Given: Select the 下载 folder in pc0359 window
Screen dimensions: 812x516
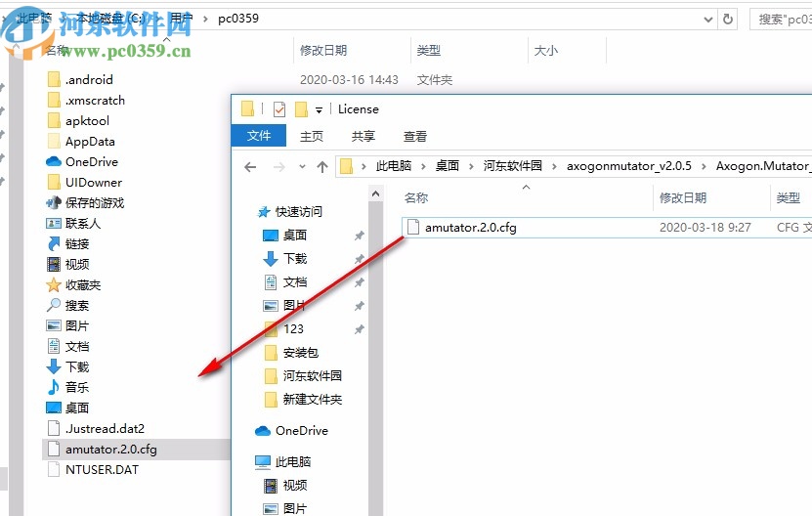Looking at the screenshot, I should tap(76, 366).
